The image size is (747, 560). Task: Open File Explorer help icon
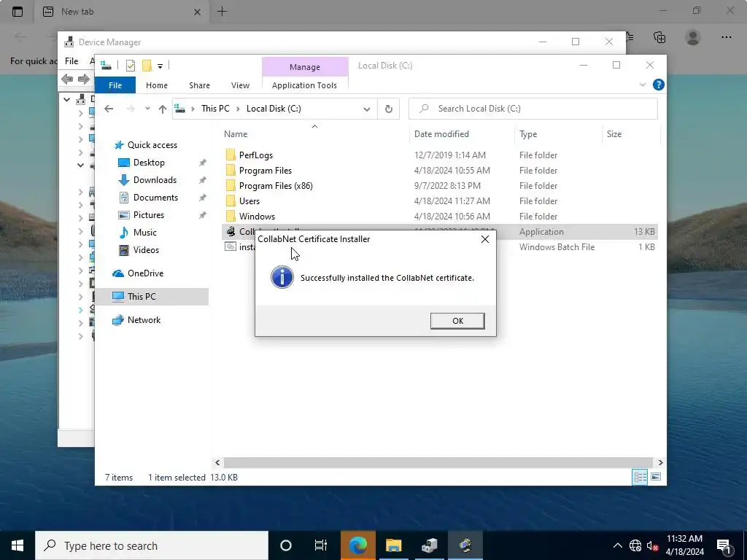pos(659,85)
